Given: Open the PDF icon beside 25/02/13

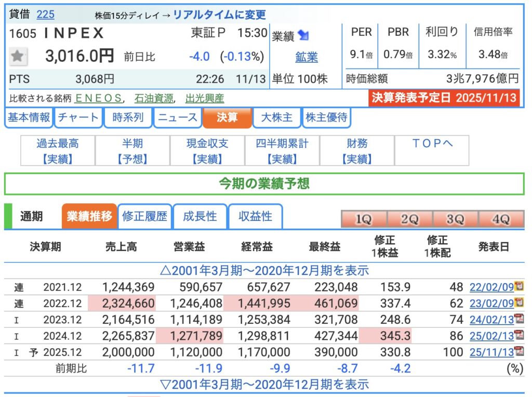Looking at the screenshot, I should point(518,336).
